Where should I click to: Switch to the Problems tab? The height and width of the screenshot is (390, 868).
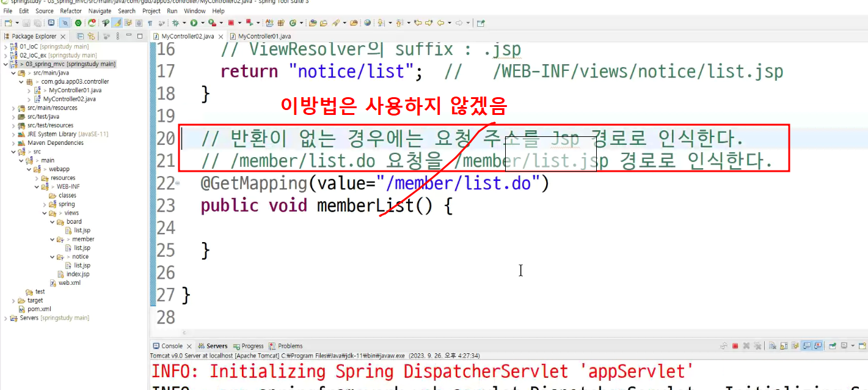click(x=286, y=346)
